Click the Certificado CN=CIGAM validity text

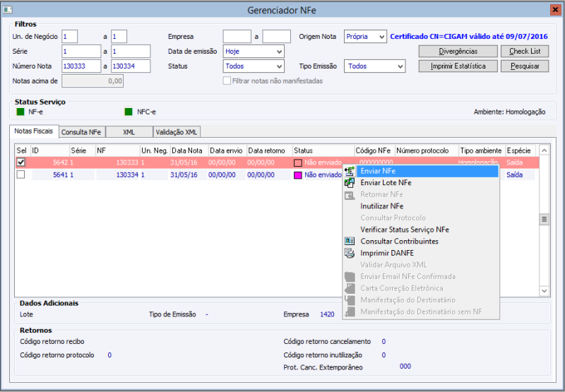[x=469, y=37]
